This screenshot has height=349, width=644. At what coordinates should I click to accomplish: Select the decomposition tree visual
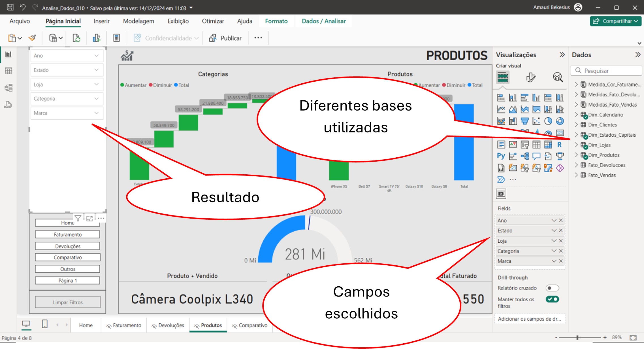[524, 156]
